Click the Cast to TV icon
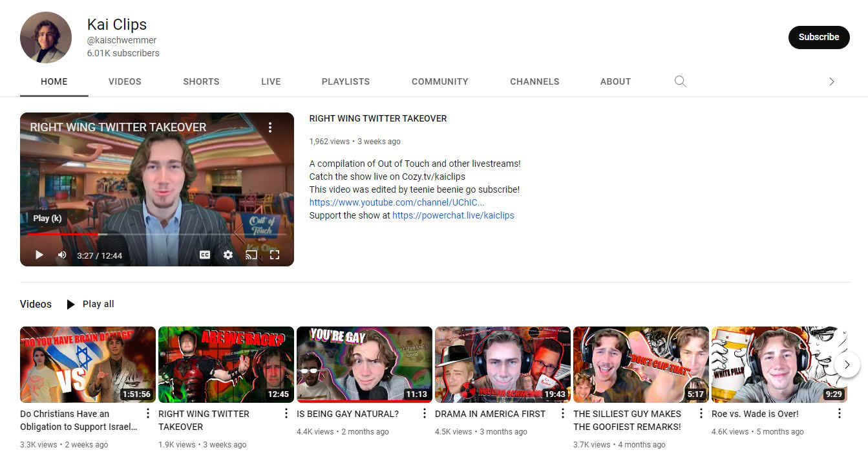The image size is (868, 461). tap(251, 255)
